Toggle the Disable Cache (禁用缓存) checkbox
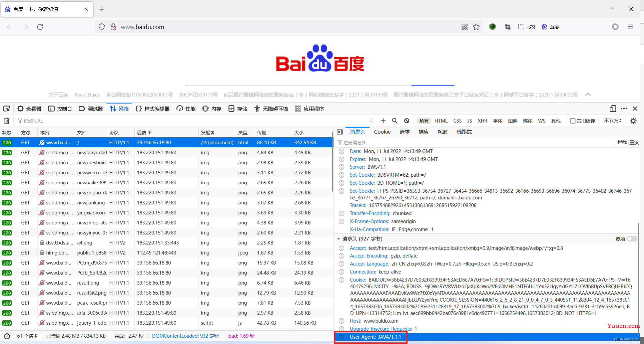 click(573, 121)
